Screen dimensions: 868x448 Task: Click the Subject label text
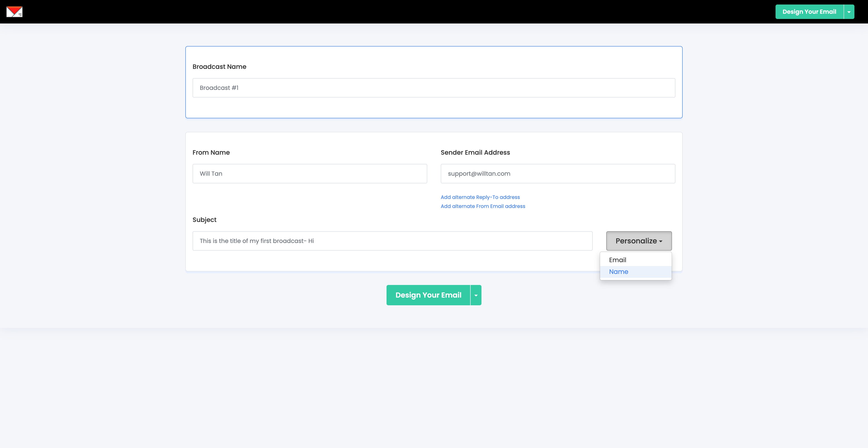[204, 220]
